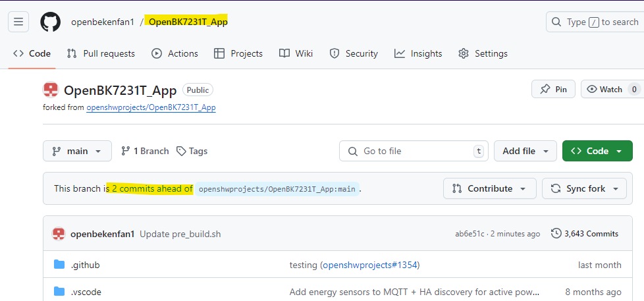Expand the Contribute dropdown
This screenshot has height=301, width=644.
[489, 188]
